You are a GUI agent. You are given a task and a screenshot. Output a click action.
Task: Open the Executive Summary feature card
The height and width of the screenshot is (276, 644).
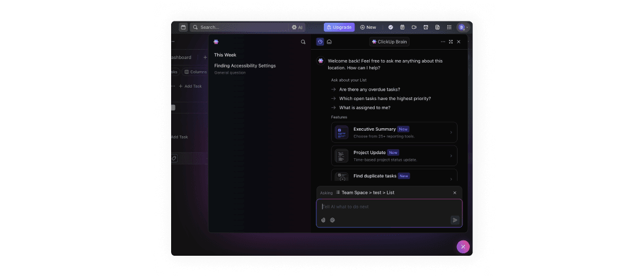[394, 132]
